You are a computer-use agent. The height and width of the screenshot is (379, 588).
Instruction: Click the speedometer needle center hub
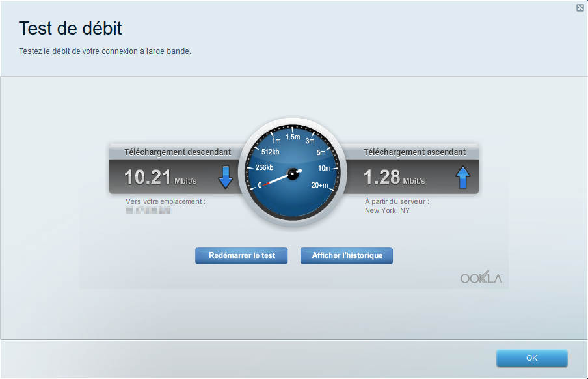click(293, 174)
